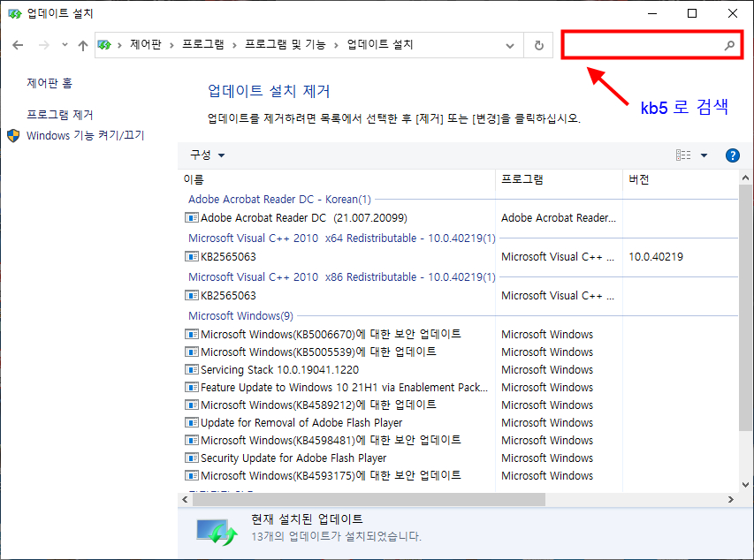Open the view options dropdown arrow
The height and width of the screenshot is (560, 754).
pos(704,155)
